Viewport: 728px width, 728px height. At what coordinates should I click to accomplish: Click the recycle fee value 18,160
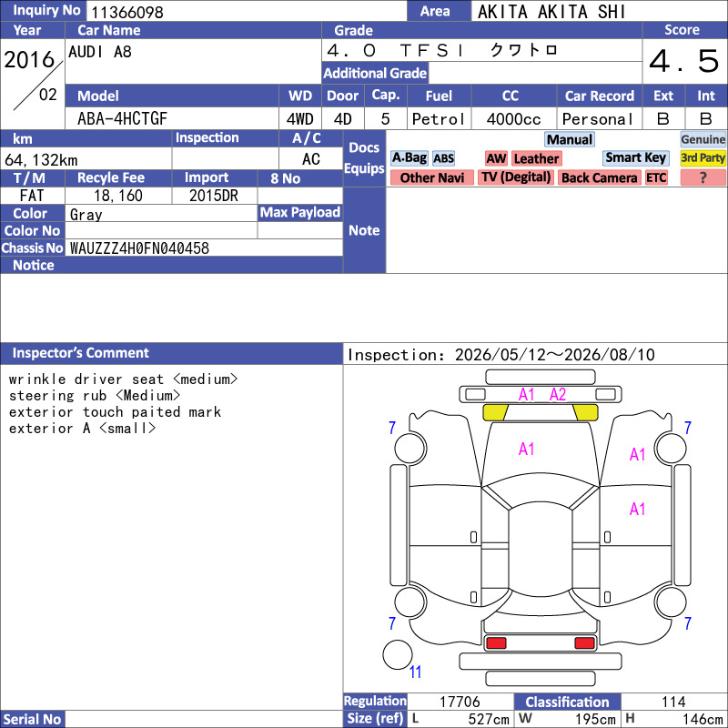[118, 196]
